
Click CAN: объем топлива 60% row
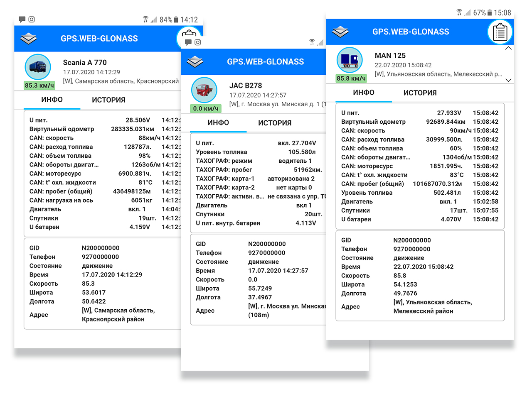point(420,149)
